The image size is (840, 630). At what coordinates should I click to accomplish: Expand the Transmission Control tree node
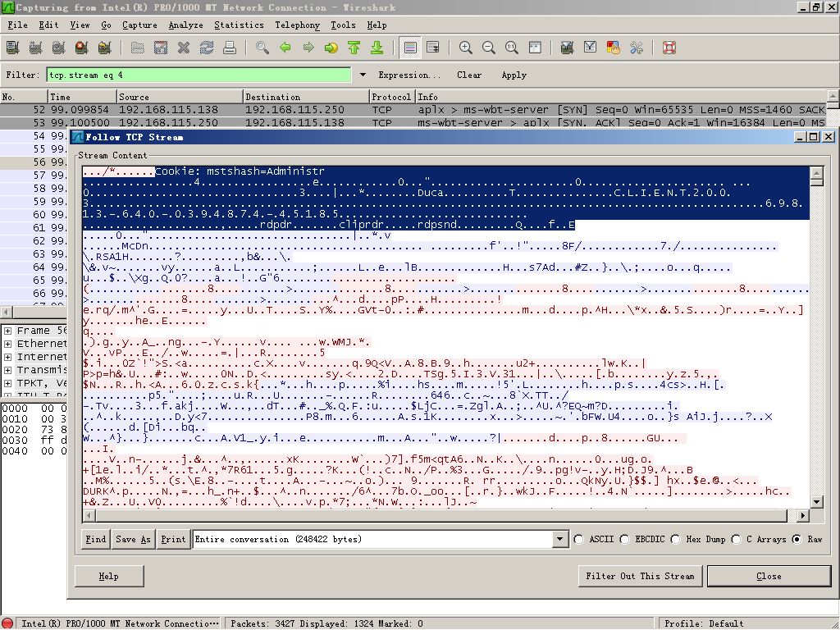click(8, 370)
